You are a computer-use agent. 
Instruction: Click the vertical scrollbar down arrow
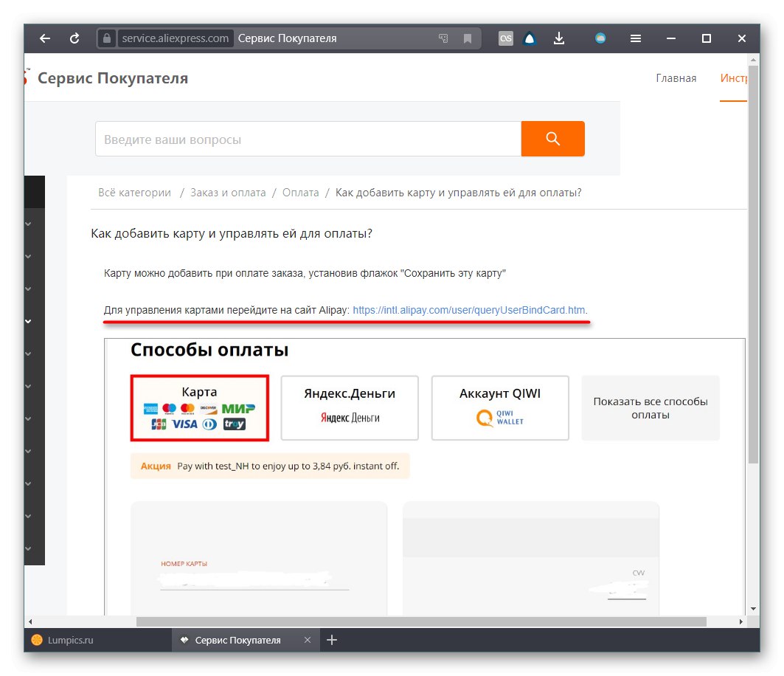(x=753, y=609)
